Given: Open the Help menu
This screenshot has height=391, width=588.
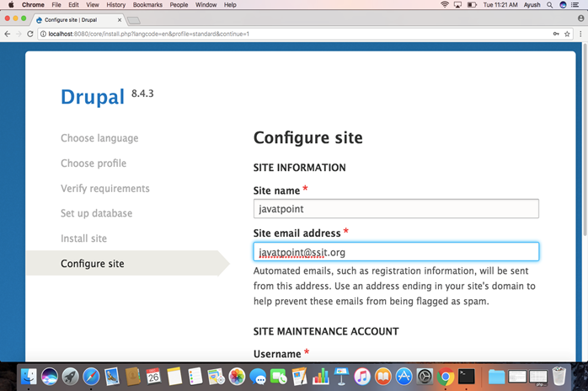Looking at the screenshot, I should click(230, 4).
